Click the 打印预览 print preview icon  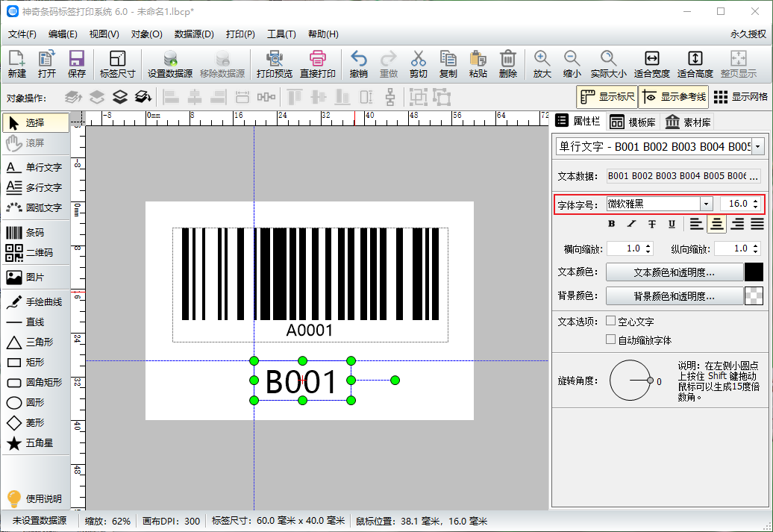[x=274, y=64]
